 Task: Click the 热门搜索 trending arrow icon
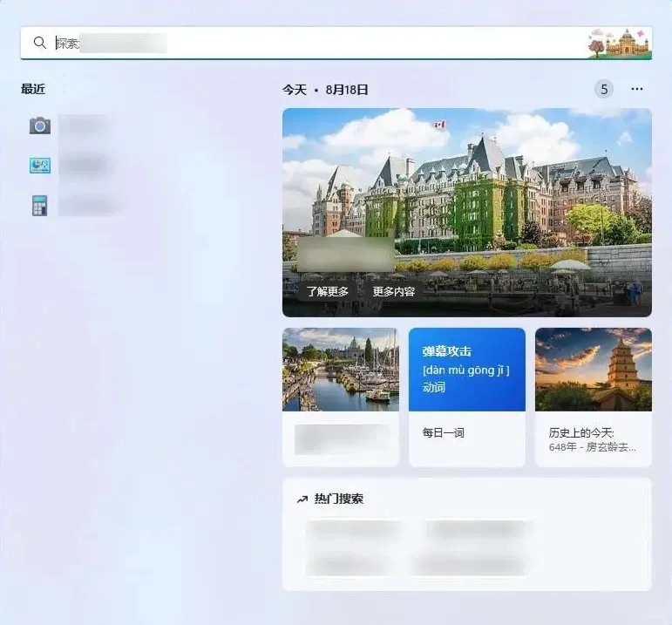click(302, 499)
